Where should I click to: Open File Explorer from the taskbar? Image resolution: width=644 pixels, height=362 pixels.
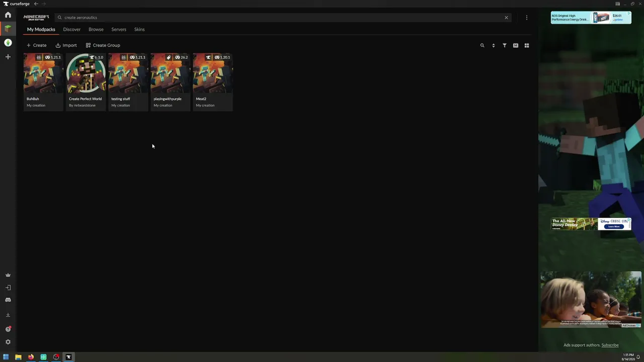[x=18, y=357]
